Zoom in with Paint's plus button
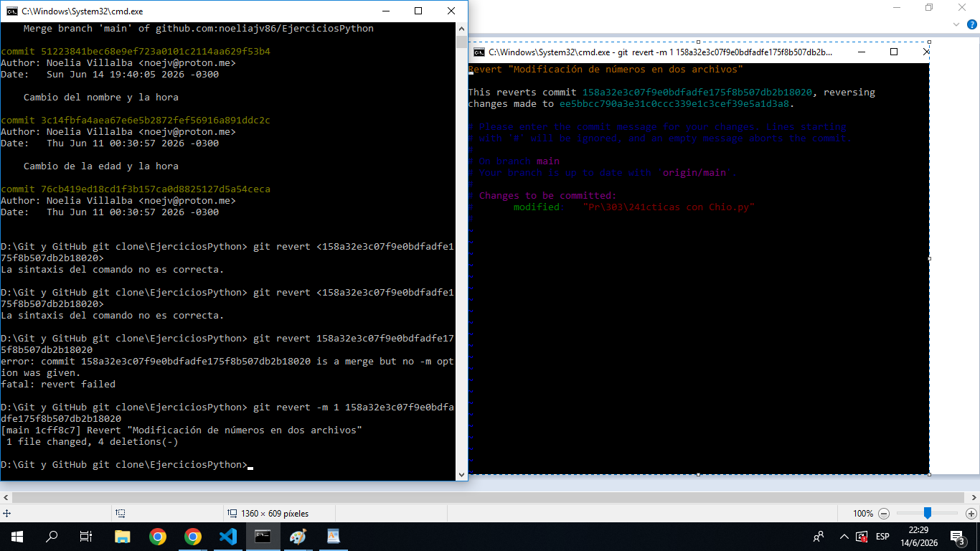 pyautogui.click(x=971, y=514)
